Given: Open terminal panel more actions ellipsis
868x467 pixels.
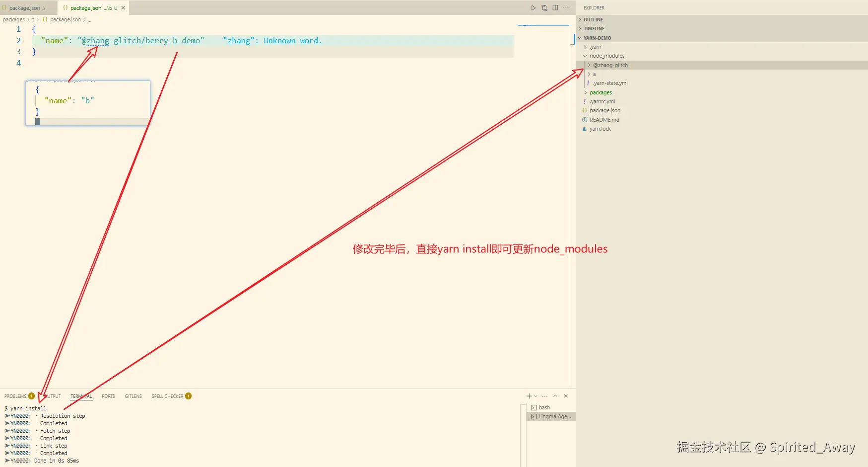Looking at the screenshot, I should click(545, 396).
